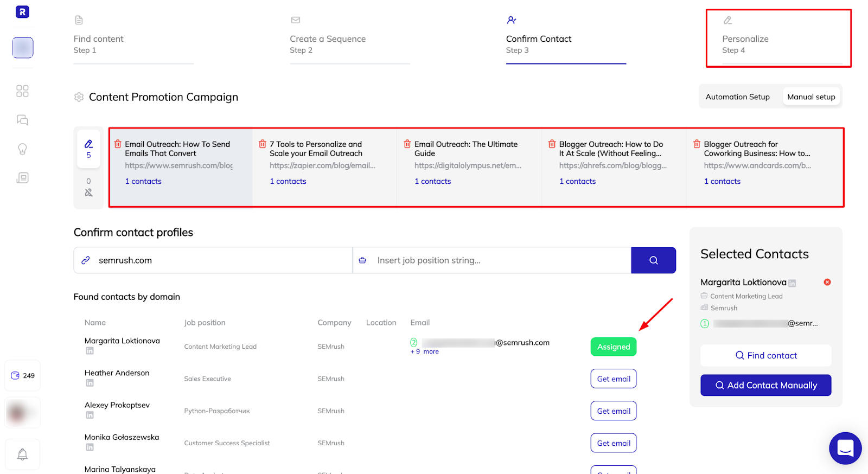
Task: Switch to Automation Setup mode
Action: click(737, 97)
